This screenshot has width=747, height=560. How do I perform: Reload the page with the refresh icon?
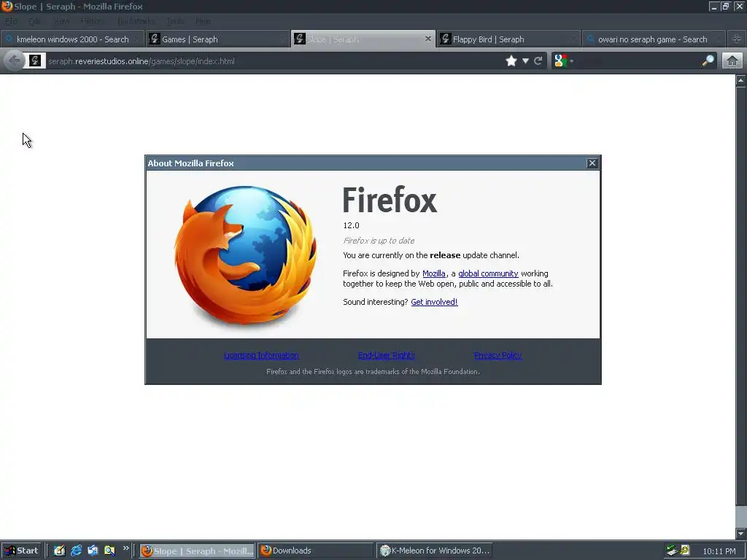[x=538, y=61]
